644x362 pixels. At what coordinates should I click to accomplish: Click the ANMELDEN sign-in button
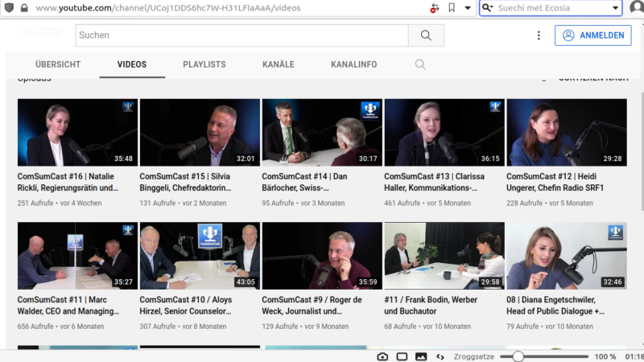click(x=593, y=35)
